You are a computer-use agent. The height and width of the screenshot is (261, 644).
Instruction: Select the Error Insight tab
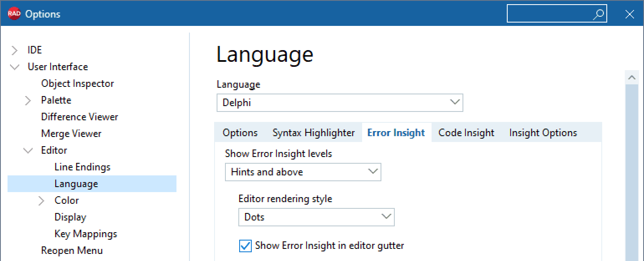(396, 133)
